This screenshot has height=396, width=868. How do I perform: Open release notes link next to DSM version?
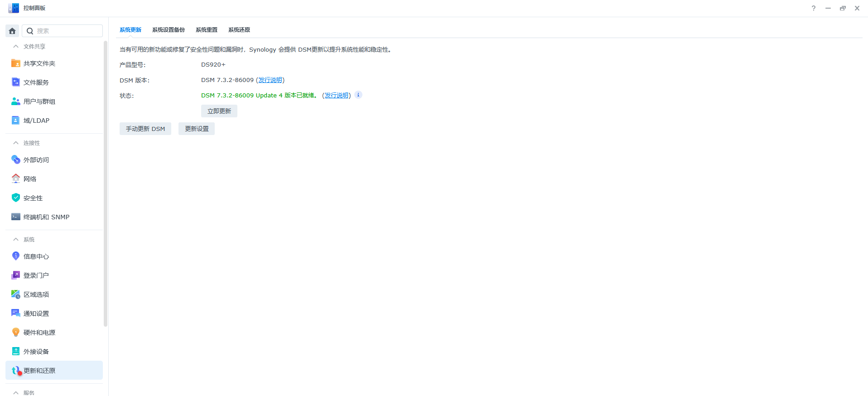point(270,80)
